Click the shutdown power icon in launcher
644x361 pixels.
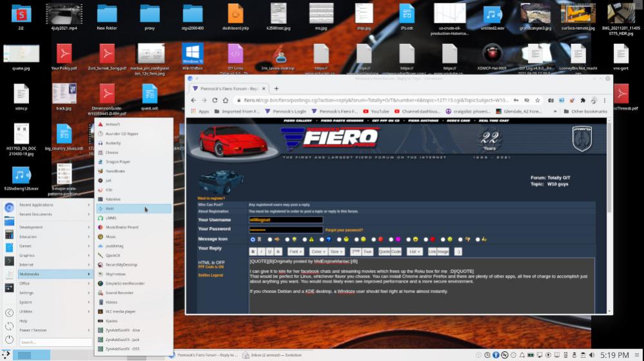[x=9, y=340]
